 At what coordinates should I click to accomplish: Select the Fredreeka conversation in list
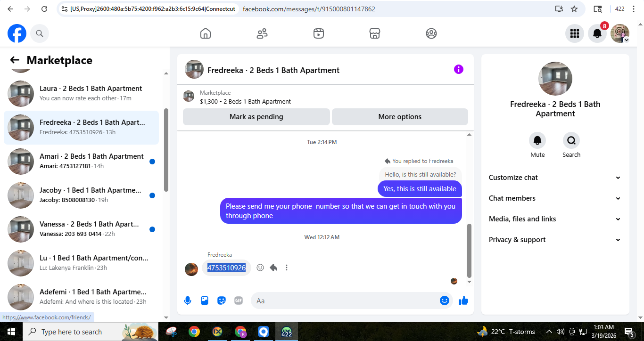coord(81,128)
